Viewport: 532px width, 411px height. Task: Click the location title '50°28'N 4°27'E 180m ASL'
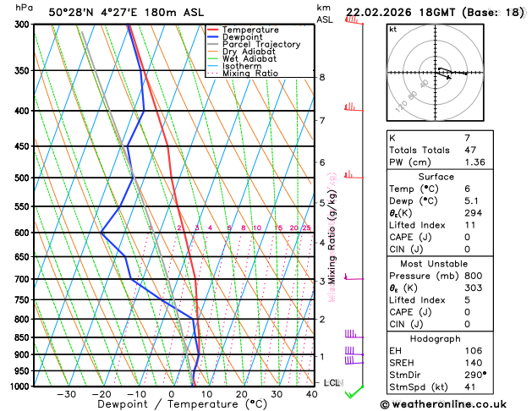[x=126, y=13]
